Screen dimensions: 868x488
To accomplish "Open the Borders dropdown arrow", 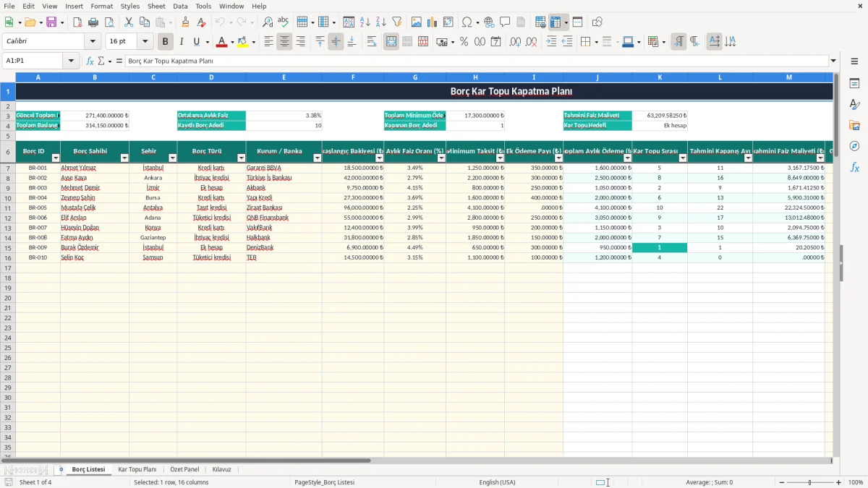I will click(596, 42).
